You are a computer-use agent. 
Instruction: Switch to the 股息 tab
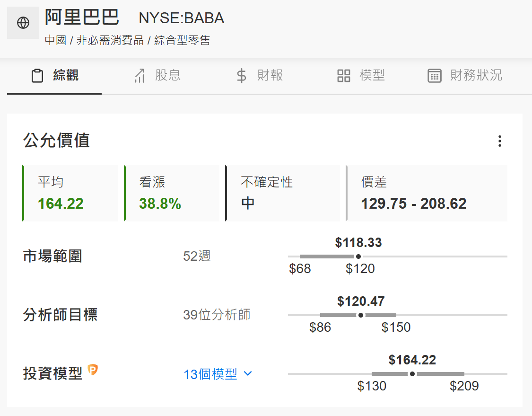157,75
